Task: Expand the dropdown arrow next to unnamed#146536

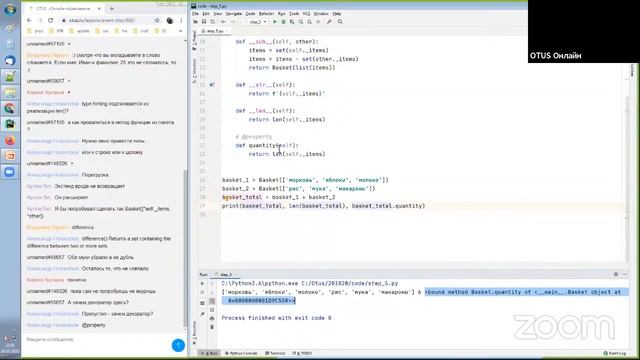Action: pos(72,164)
